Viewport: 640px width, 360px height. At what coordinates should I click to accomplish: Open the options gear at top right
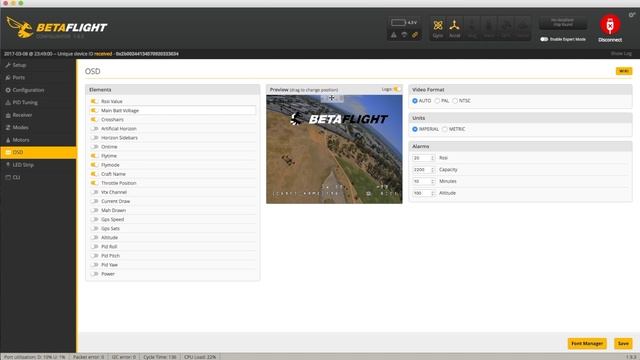coord(632,15)
